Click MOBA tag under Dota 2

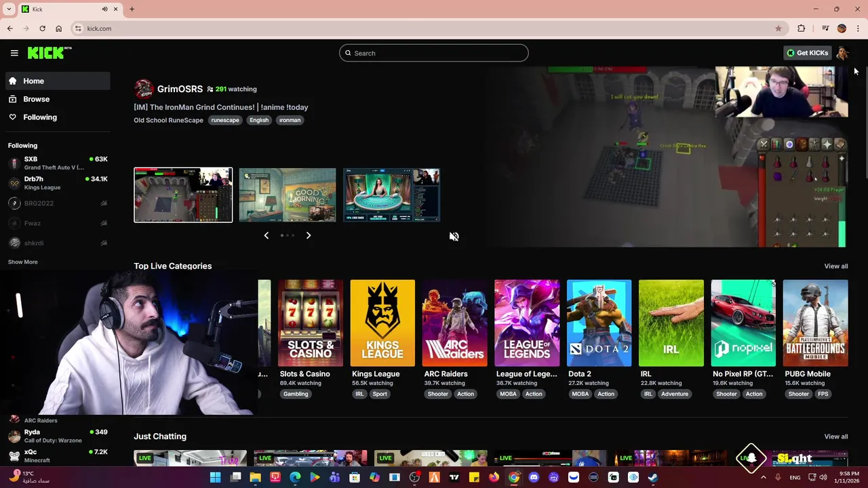point(580,394)
